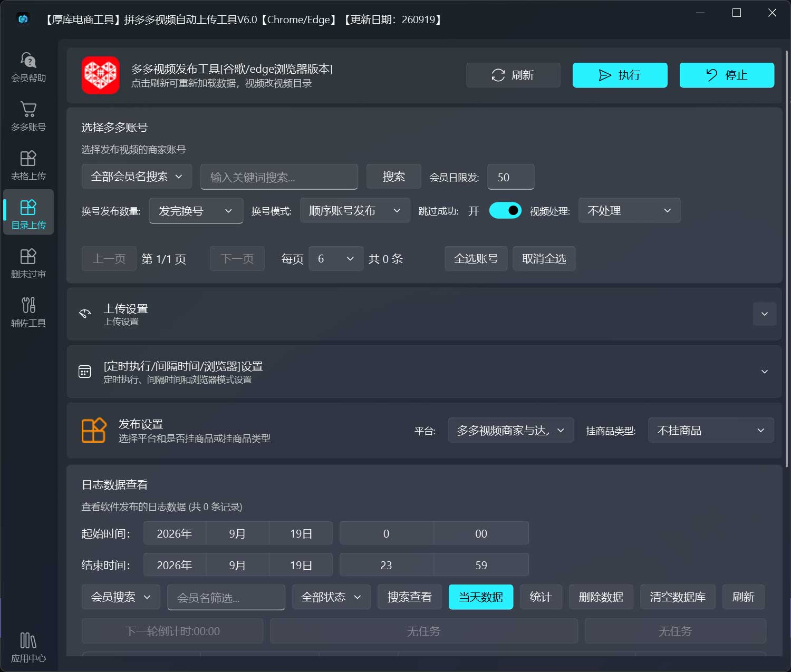Click the 刷新 button in header
This screenshot has width=791, height=672.
[513, 75]
